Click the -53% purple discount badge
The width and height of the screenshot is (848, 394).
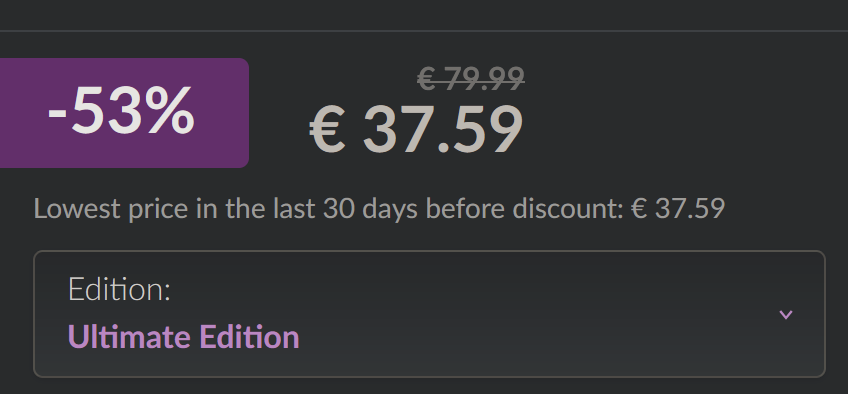point(124,113)
